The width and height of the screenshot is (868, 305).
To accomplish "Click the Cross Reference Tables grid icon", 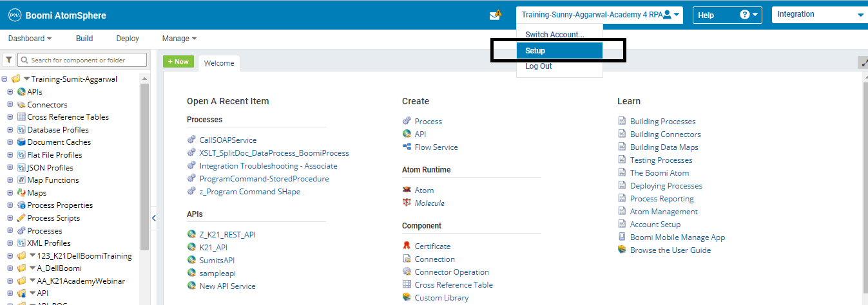I will pyautogui.click(x=21, y=117).
